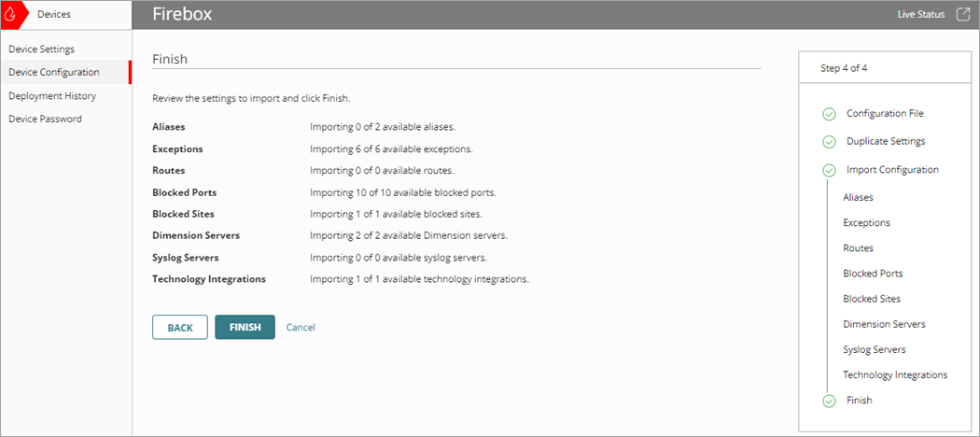Click bold Blocked Sites label in summary
Screen dimensions: 980x437
pyautogui.click(x=183, y=214)
